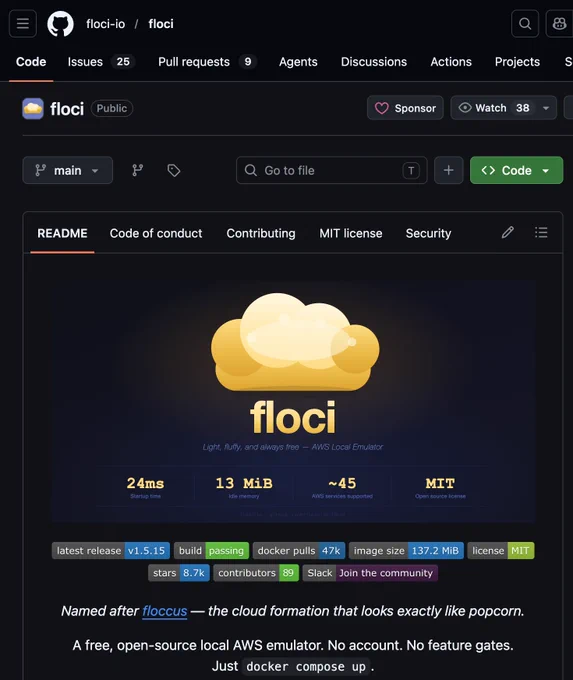Open the Agents tab

[298, 62]
